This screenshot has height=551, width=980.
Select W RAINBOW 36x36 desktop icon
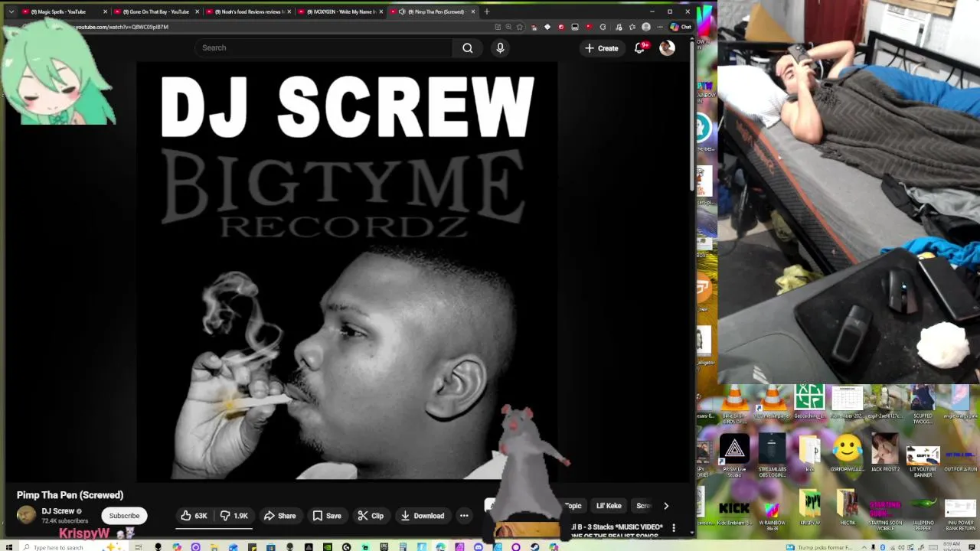pyautogui.click(x=772, y=514)
